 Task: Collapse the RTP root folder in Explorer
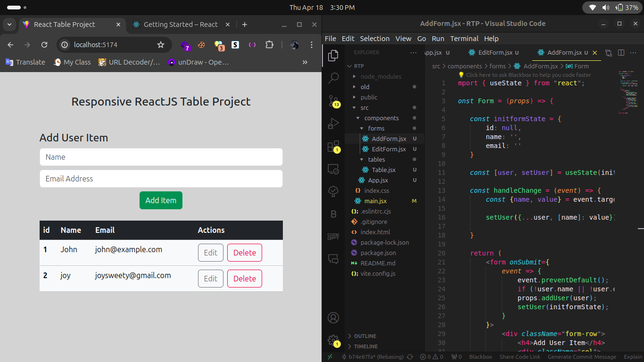[x=349, y=66]
